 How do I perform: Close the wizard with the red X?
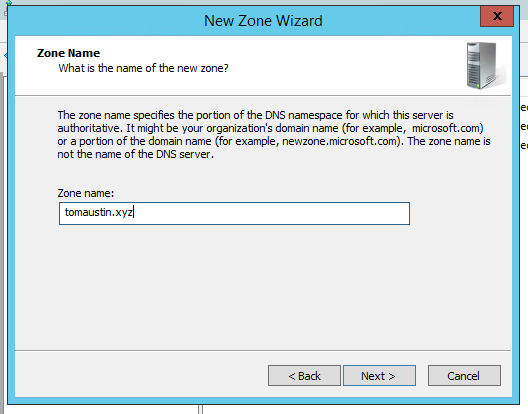497,16
